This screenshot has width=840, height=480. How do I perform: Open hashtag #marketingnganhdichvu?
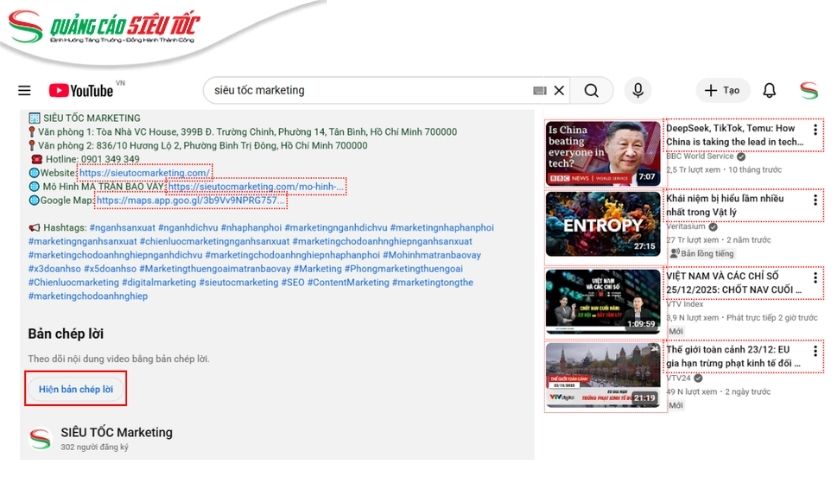pos(336,228)
